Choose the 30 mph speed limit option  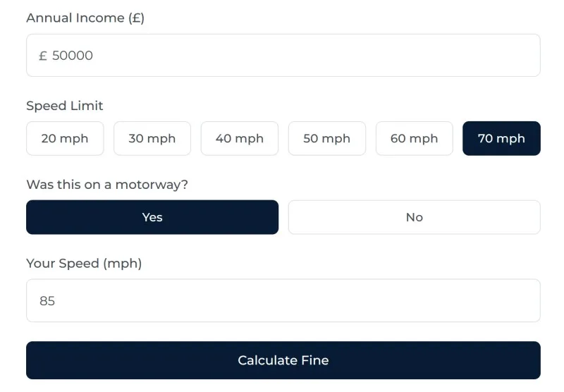pyautogui.click(x=152, y=138)
